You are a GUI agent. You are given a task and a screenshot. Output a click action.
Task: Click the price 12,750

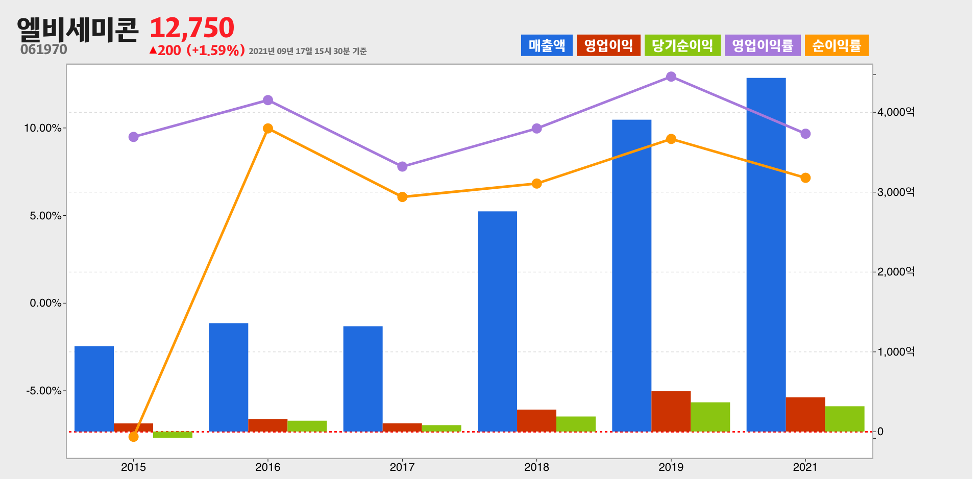click(x=192, y=28)
